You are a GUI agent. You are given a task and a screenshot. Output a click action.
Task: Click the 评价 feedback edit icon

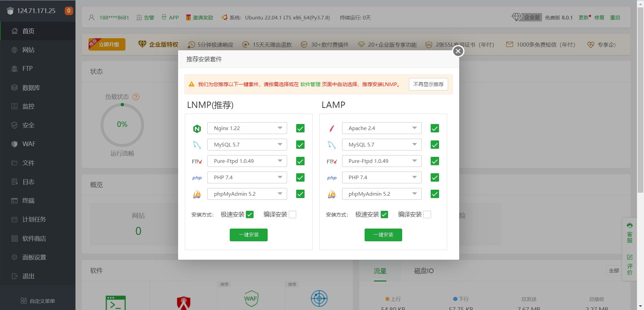coord(630,257)
